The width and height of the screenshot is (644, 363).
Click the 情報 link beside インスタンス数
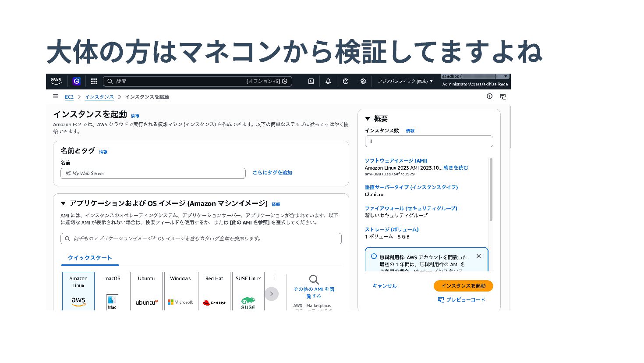point(410,131)
